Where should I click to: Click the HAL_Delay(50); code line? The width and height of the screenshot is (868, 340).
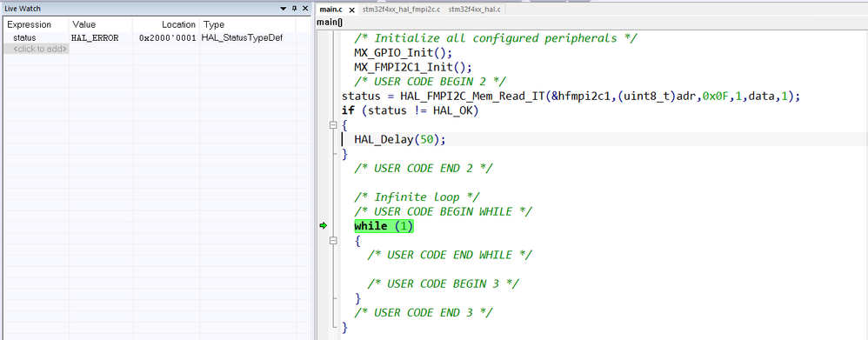click(400, 139)
